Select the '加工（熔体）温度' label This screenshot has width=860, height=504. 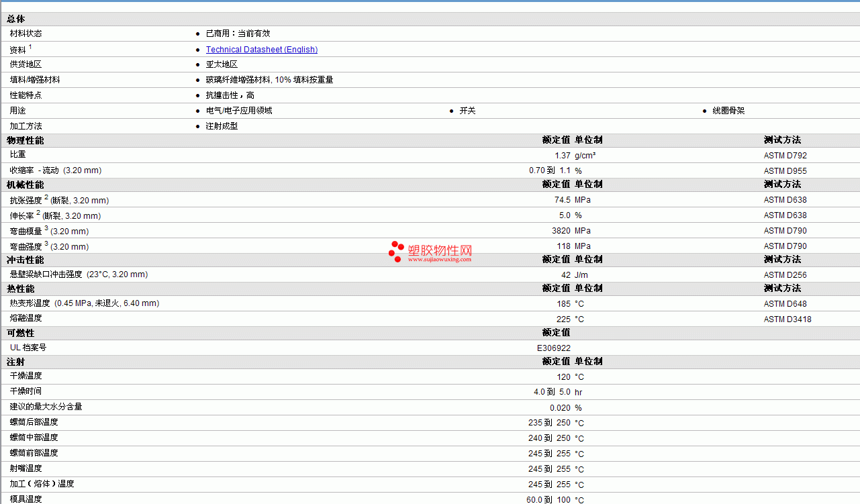[x=42, y=485]
